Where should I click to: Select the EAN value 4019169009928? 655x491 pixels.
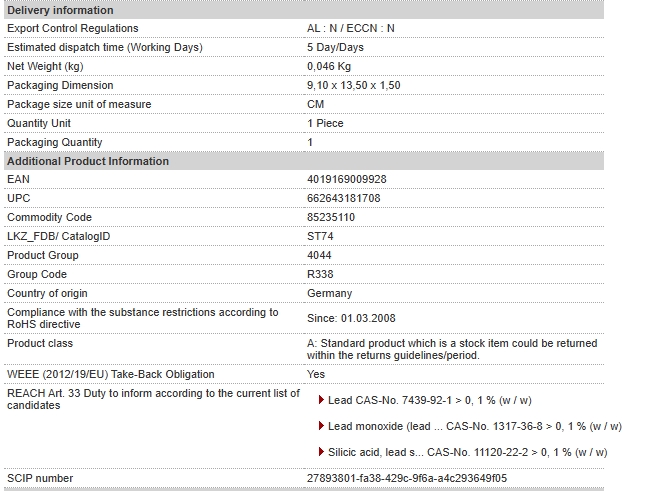[x=347, y=179]
